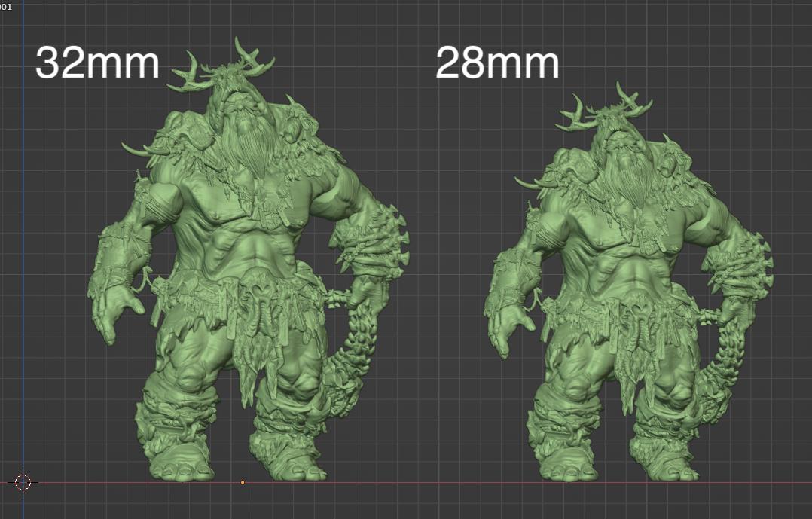Click the orange object origin dot
The width and height of the screenshot is (812, 519).
243,482
